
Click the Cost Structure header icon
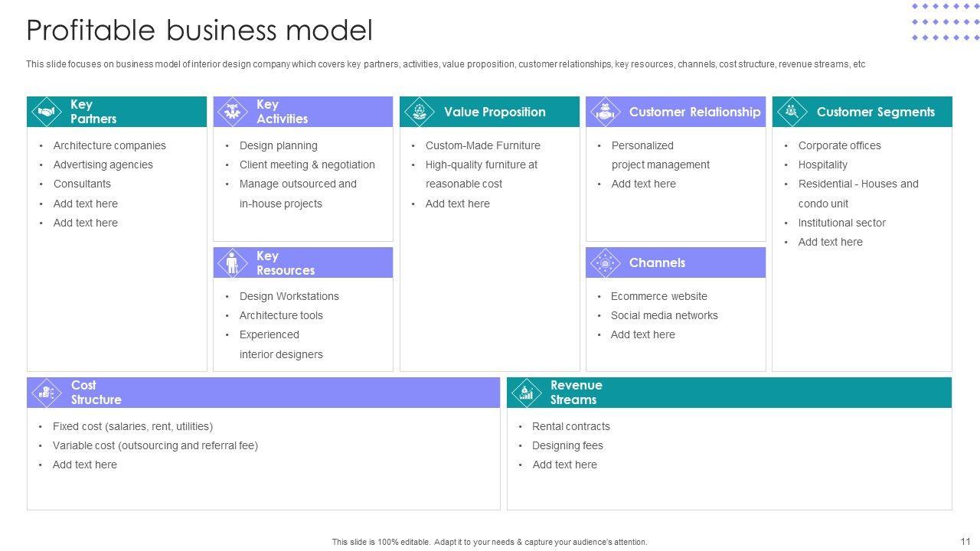46,393
